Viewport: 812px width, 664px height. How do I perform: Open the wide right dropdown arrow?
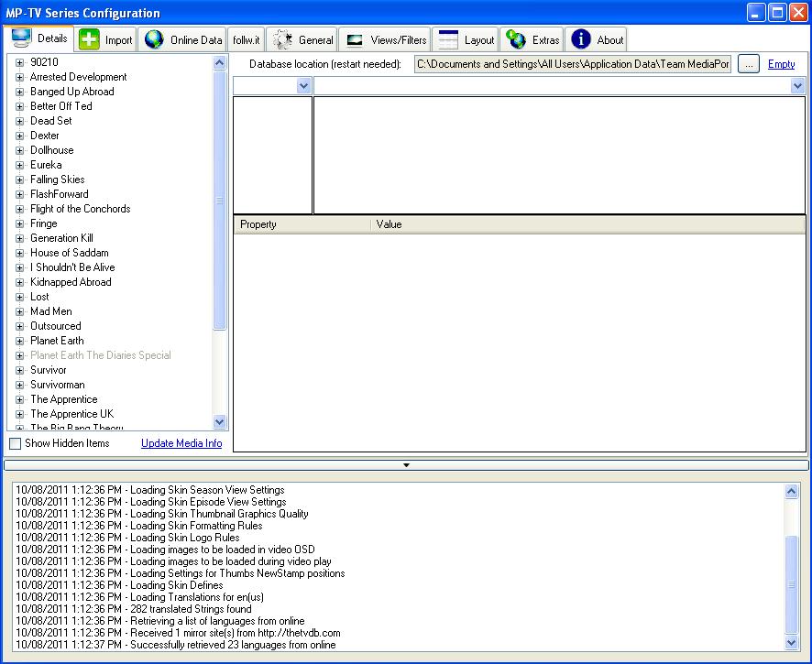pyautogui.click(x=797, y=86)
